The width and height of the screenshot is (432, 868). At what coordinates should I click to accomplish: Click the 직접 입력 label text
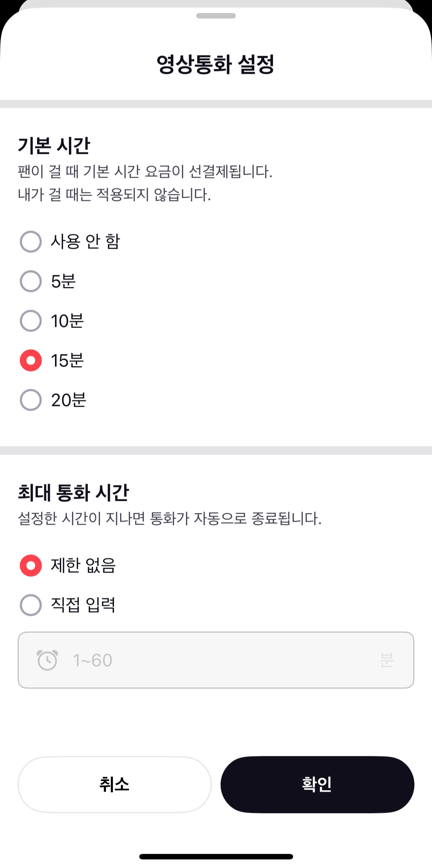coord(83,605)
